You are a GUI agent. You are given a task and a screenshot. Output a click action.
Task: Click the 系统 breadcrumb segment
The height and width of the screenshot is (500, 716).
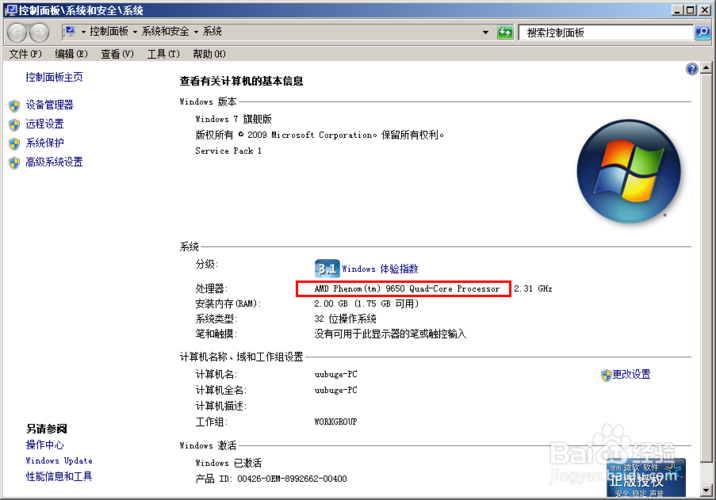(212, 32)
